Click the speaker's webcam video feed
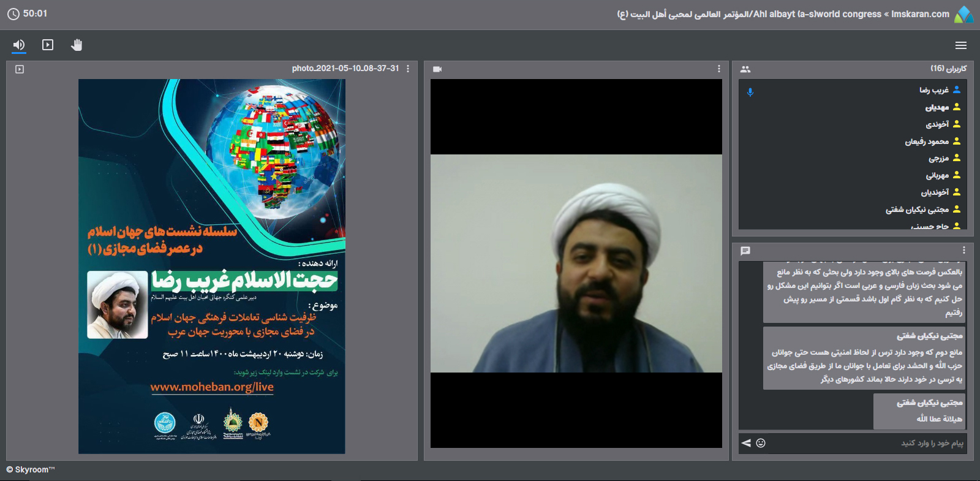This screenshot has width=980, height=481. (x=576, y=263)
